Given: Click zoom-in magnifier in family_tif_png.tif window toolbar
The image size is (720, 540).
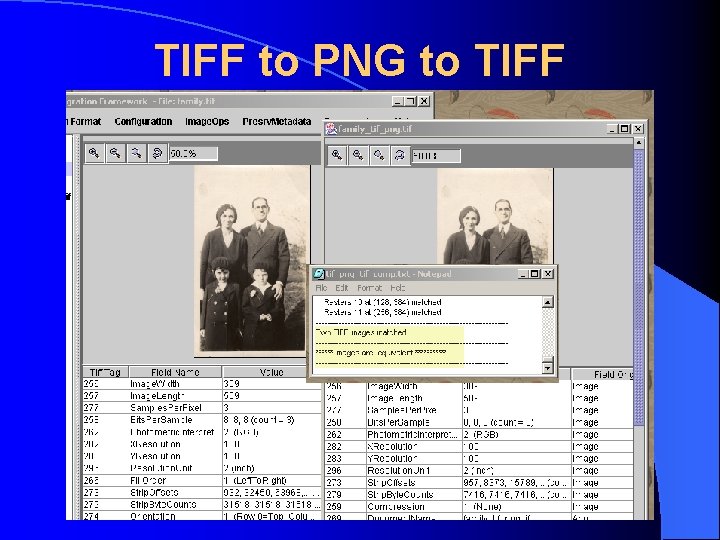Looking at the screenshot, I should (337, 155).
